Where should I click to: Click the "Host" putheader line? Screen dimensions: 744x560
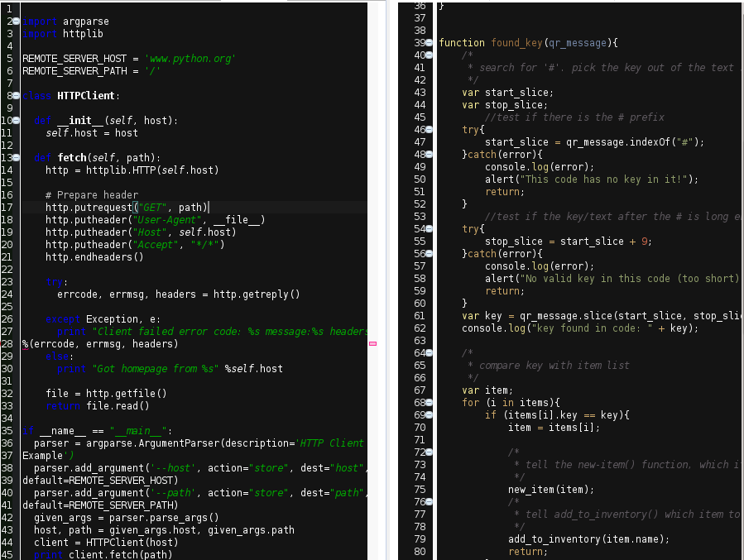141,232
